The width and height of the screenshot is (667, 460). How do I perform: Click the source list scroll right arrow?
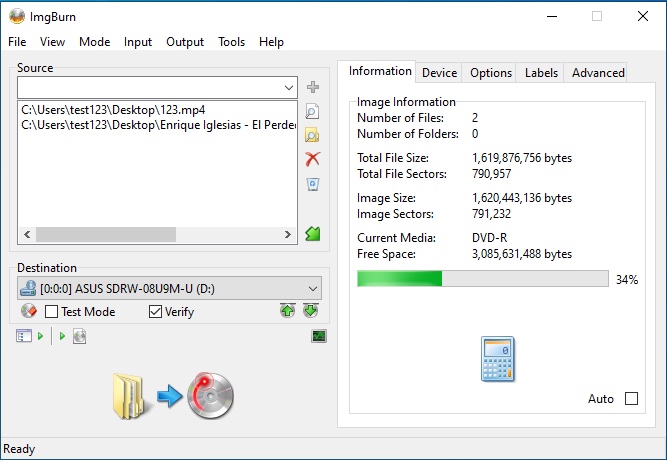coord(288,234)
